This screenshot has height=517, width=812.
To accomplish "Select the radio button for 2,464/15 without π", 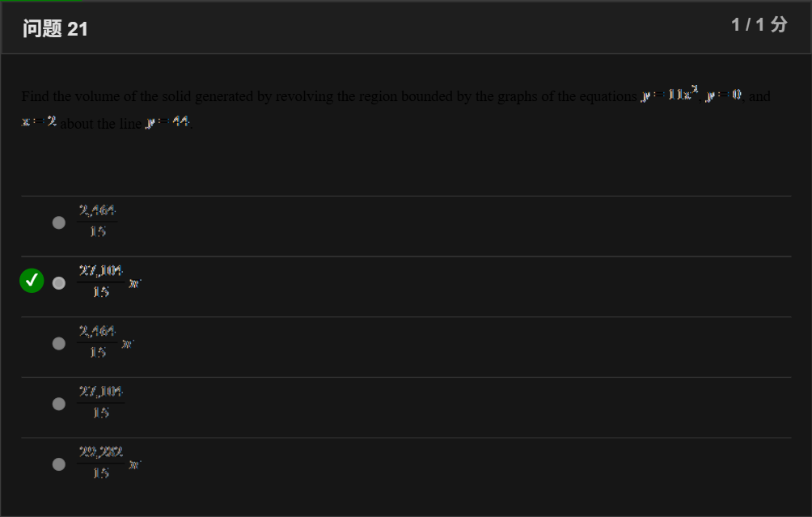I will [59, 222].
